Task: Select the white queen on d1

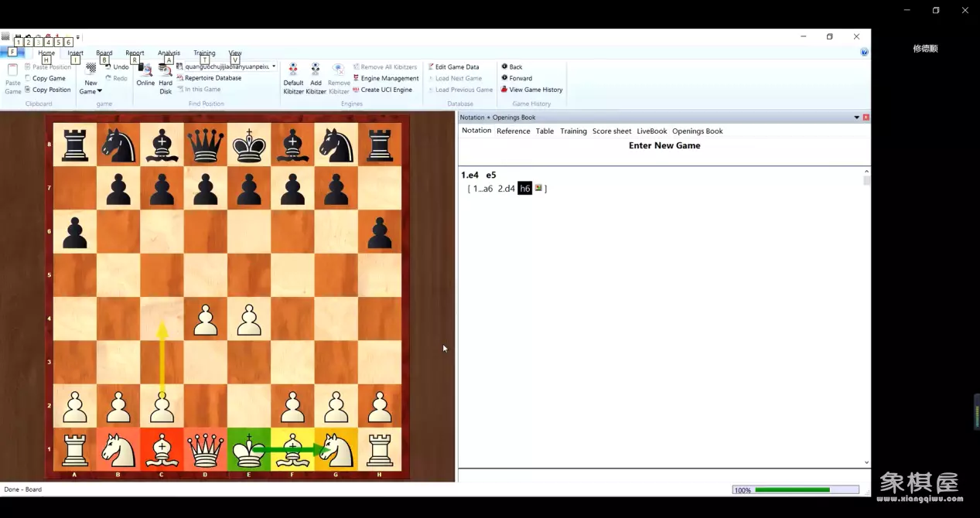Action: click(205, 449)
